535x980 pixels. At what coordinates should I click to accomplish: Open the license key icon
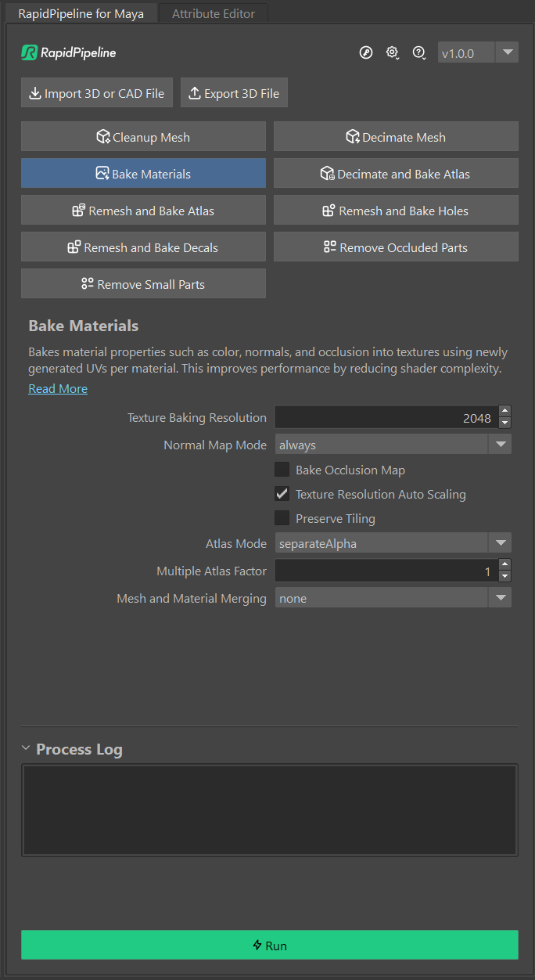(366, 52)
